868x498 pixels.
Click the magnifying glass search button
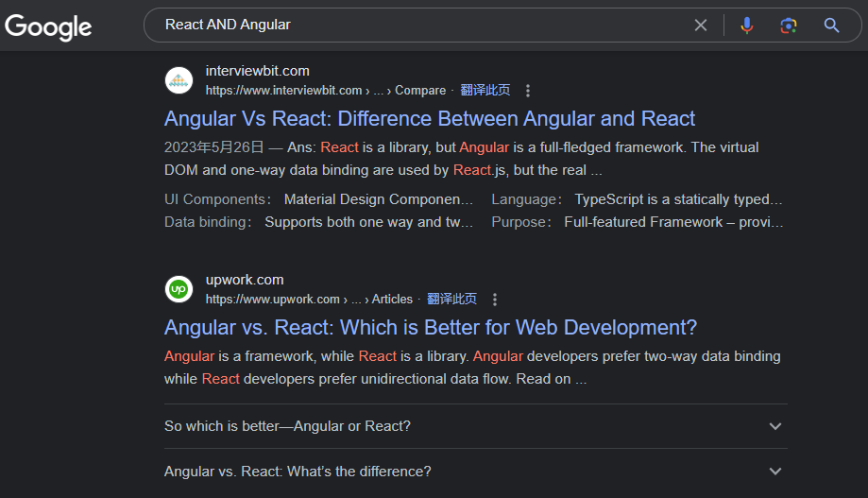pyautogui.click(x=831, y=25)
